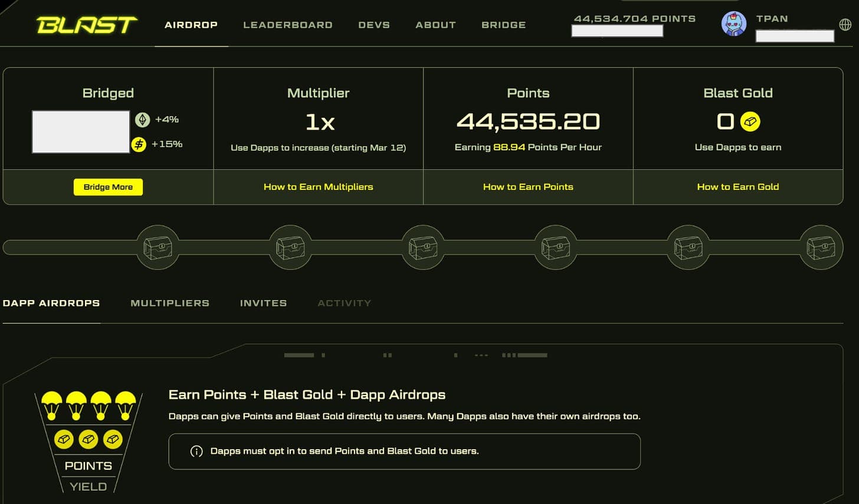Click the Ethereum +4% yield icon

[142, 120]
